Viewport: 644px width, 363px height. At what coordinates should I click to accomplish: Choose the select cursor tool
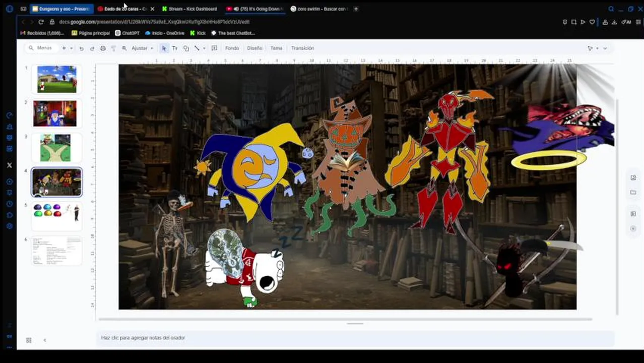pos(164,48)
